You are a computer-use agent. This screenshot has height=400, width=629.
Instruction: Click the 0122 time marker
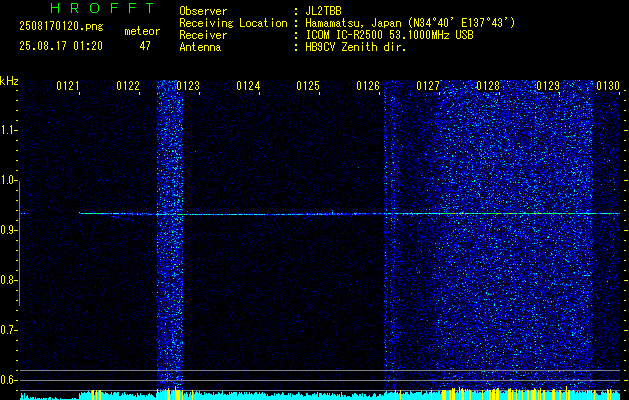click(x=128, y=85)
